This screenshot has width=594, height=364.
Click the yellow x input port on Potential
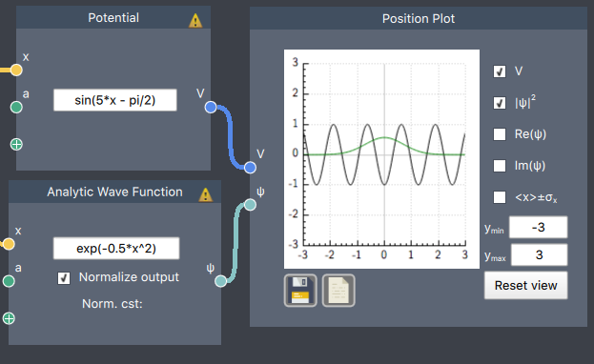tap(16, 71)
